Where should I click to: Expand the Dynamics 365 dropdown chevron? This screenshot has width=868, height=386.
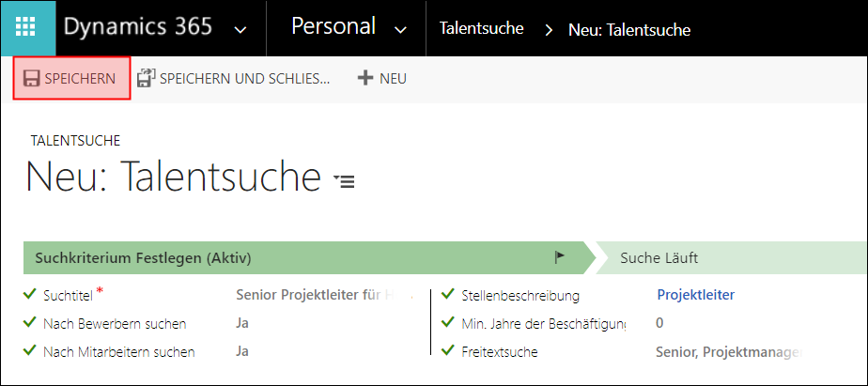click(x=240, y=30)
